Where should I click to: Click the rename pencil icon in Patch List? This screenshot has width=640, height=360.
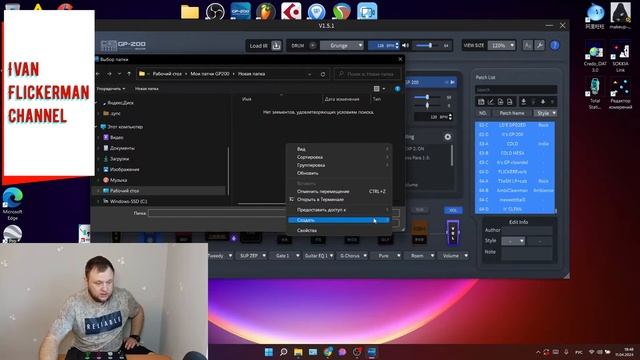(x=491, y=102)
